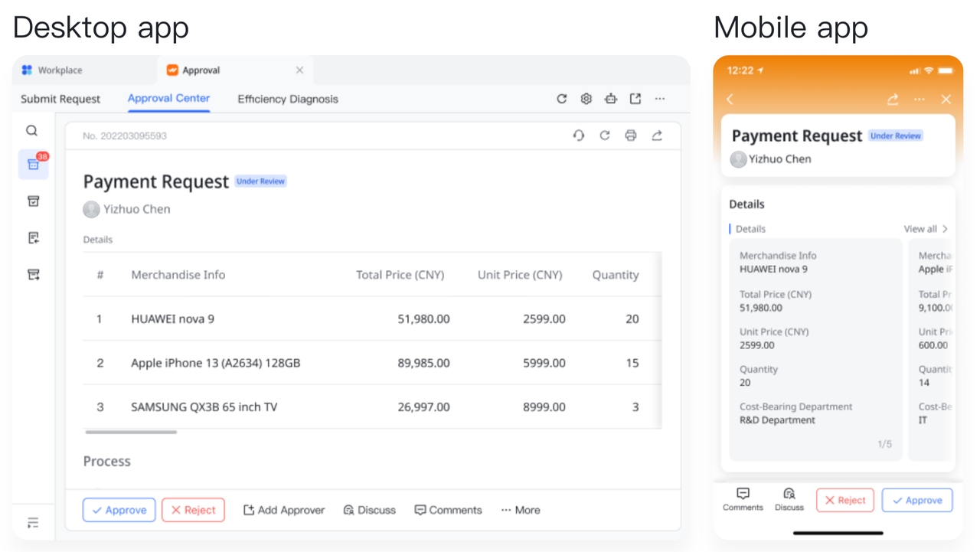The height and width of the screenshot is (552, 980).
Task: Click the share icon in mobile header
Action: point(893,100)
